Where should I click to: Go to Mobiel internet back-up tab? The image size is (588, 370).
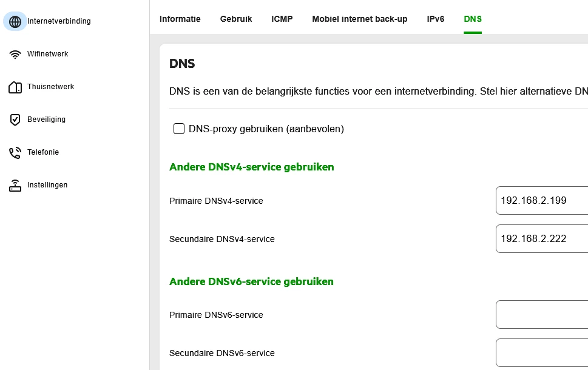[359, 19]
